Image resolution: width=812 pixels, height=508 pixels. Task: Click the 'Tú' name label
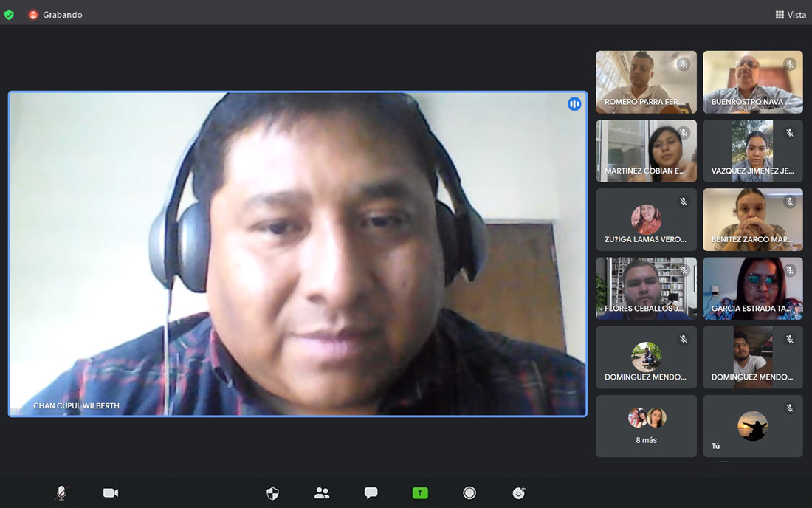tap(715, 446)
